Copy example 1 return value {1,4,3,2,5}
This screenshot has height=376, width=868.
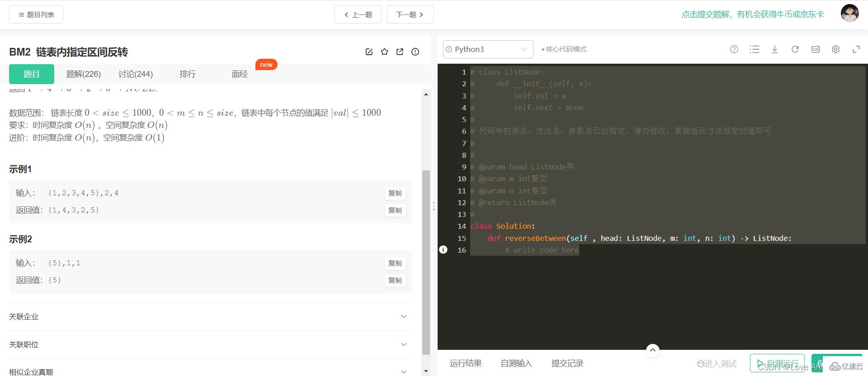(x=395, y=210)
